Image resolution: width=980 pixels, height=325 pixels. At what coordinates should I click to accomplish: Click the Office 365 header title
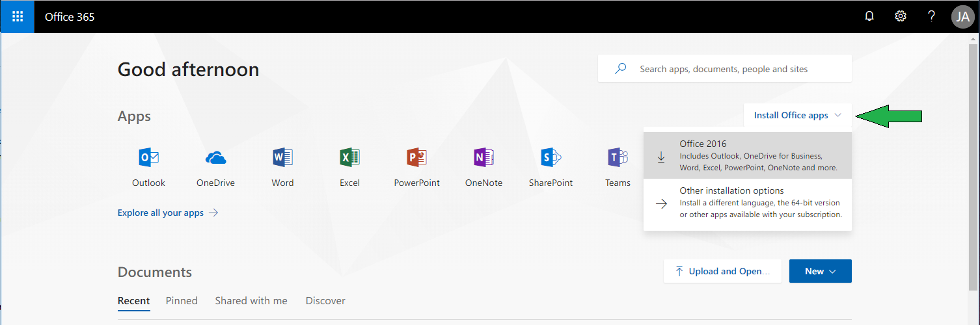point(70,17)
